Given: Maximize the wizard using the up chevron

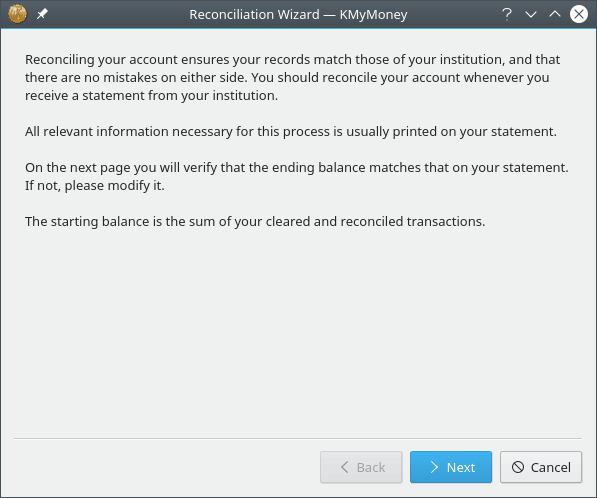Looking at the screenshot, I should (555, 14).
